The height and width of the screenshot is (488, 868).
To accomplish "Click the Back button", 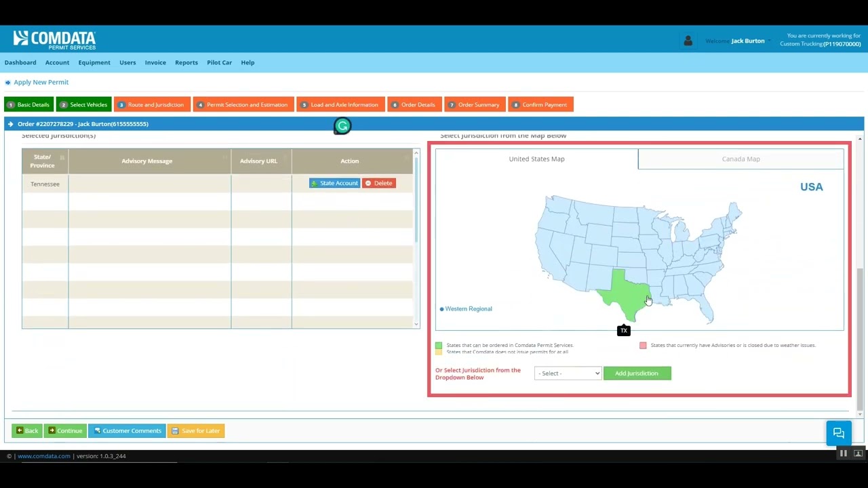I will pyautogui.click(x=26, y=431).
